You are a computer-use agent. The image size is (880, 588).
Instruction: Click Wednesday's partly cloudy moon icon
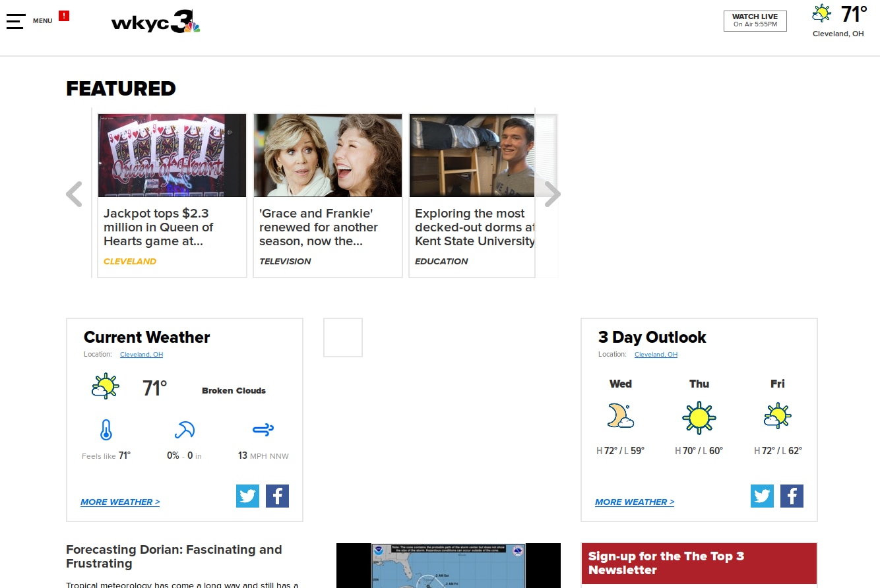621,416
